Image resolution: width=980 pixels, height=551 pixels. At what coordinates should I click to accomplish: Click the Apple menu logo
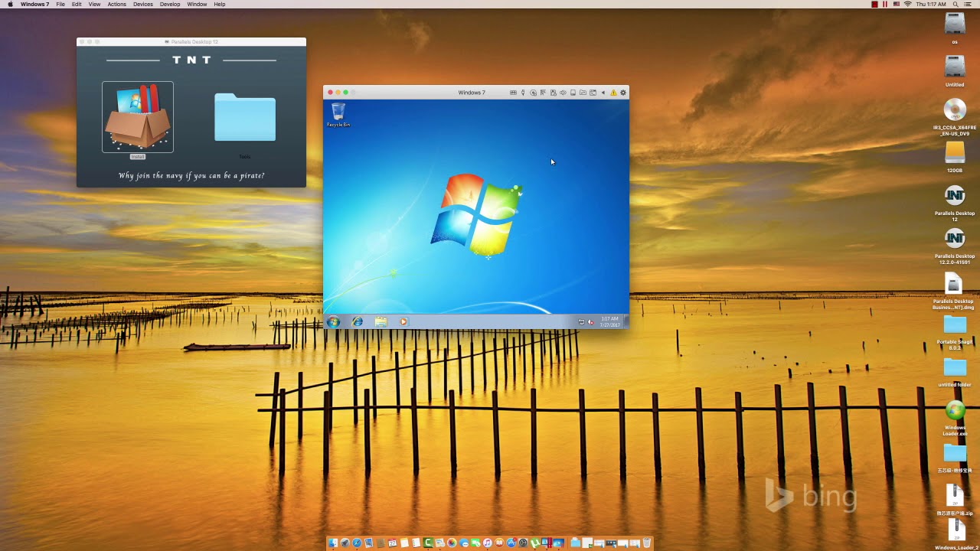(10, 5)
